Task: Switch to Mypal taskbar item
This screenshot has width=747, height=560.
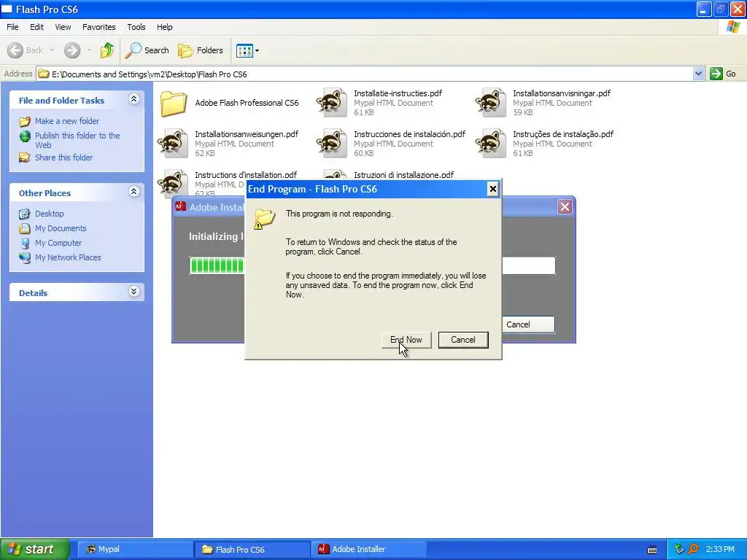Action: click(135, 549)
